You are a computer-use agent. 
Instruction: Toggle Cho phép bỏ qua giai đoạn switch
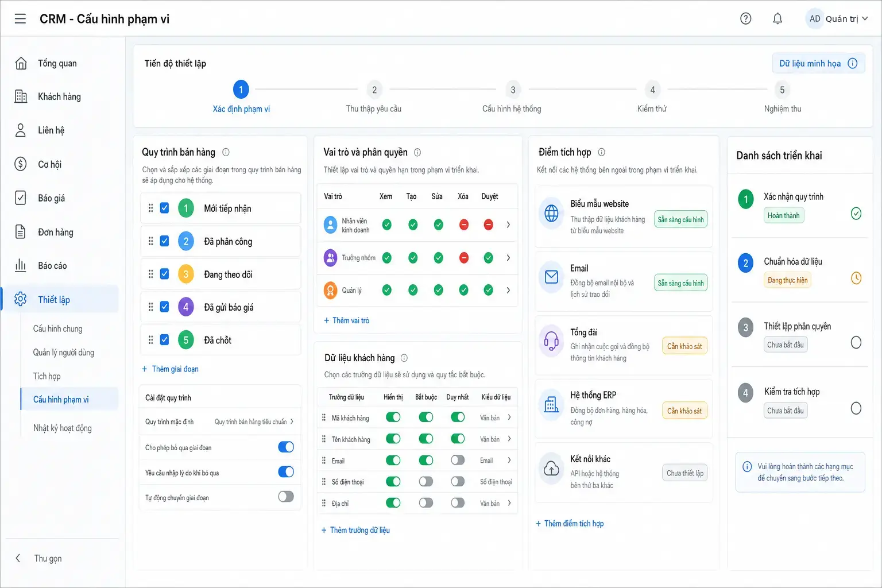click(286, 447)
